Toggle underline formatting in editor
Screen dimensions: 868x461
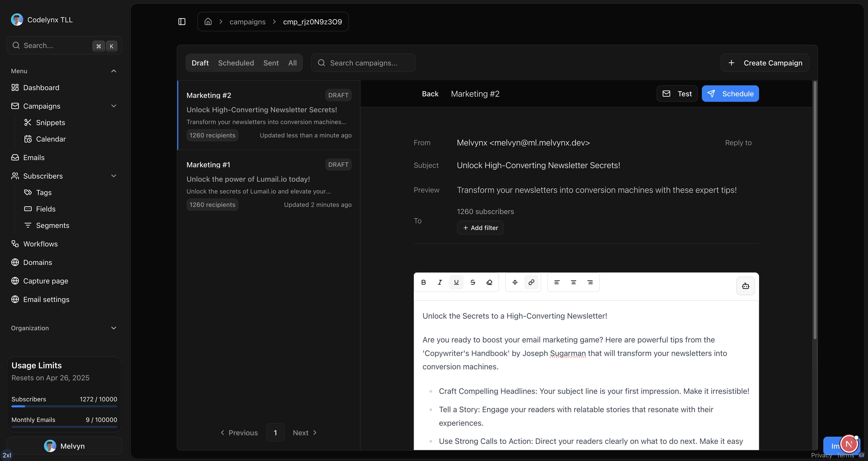pos(456,282)
